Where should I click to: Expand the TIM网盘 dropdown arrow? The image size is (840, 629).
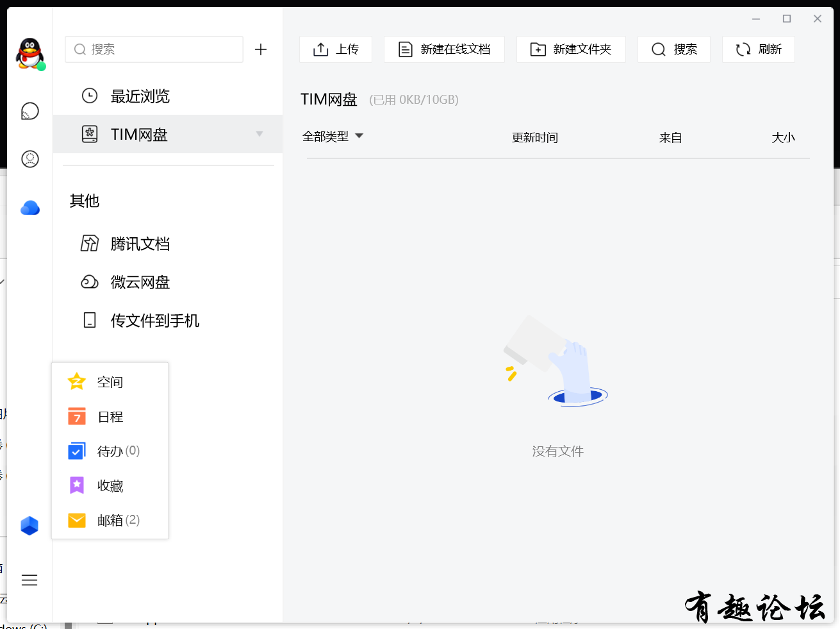[x=259, y=134]
